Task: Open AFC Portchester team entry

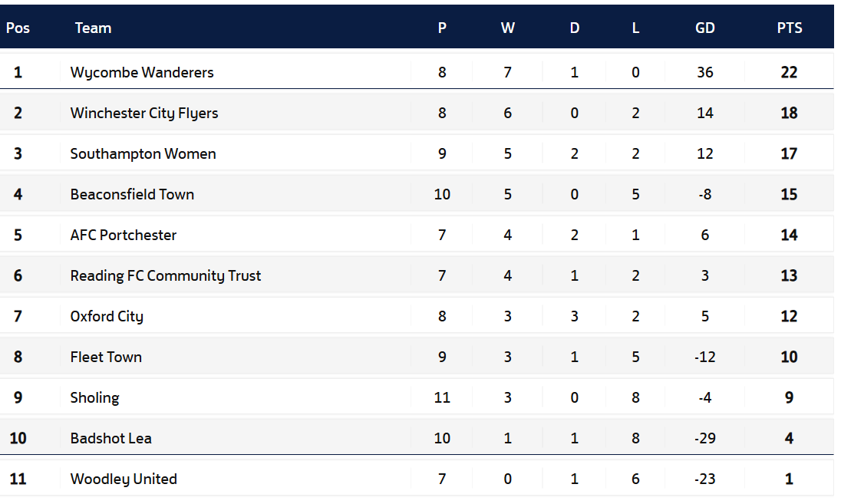Action: [124, 235]
